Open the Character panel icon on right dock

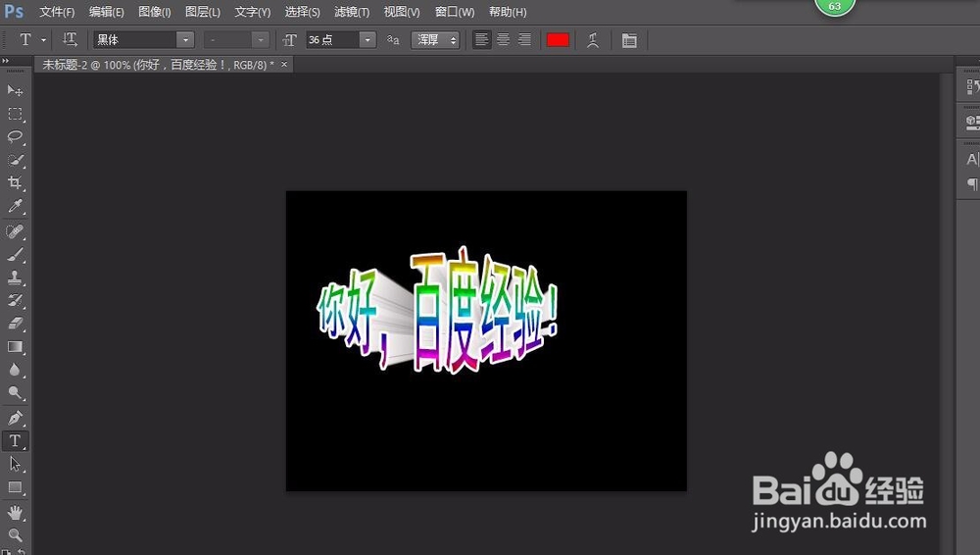(x=972, y=160)
